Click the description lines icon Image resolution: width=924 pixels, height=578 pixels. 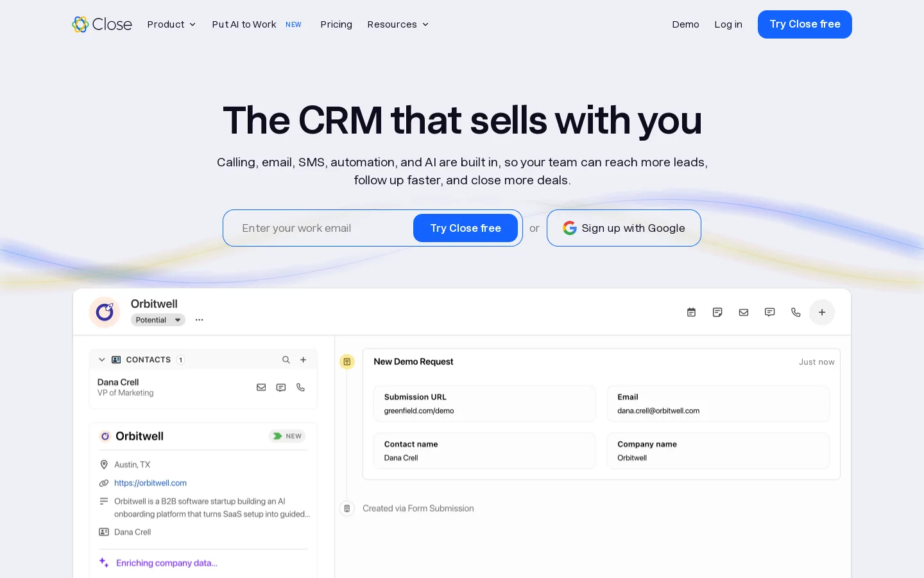(104, 501)
